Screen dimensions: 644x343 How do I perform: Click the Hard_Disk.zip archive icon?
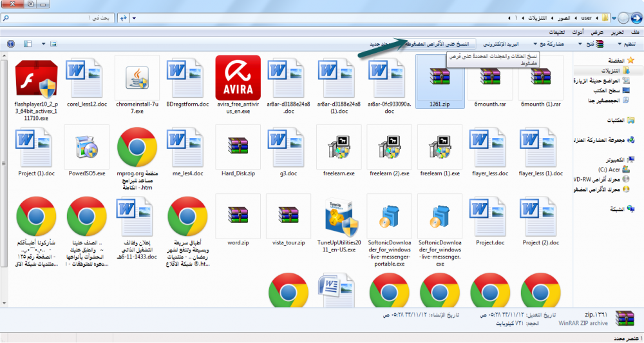[238, 148]
